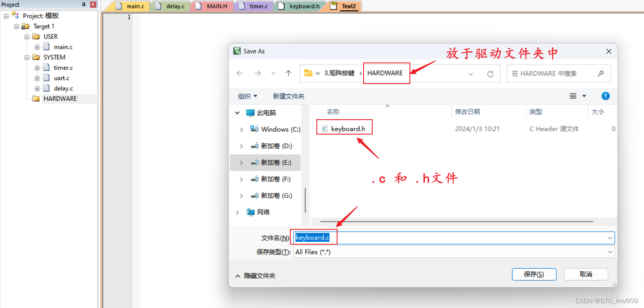Click the 3.矩阵按键 breadcrumb segment
The image size is (644, 308).
click(x=340, y=73)
